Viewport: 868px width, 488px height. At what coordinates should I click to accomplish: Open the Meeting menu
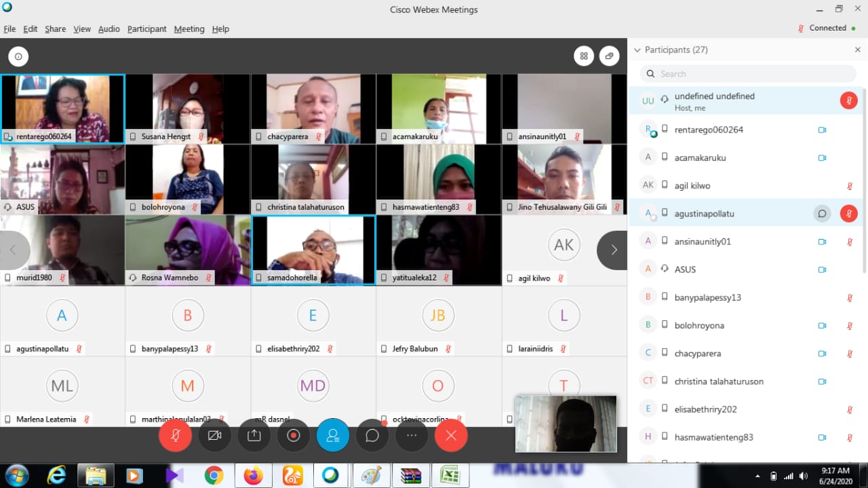point(189,29)
